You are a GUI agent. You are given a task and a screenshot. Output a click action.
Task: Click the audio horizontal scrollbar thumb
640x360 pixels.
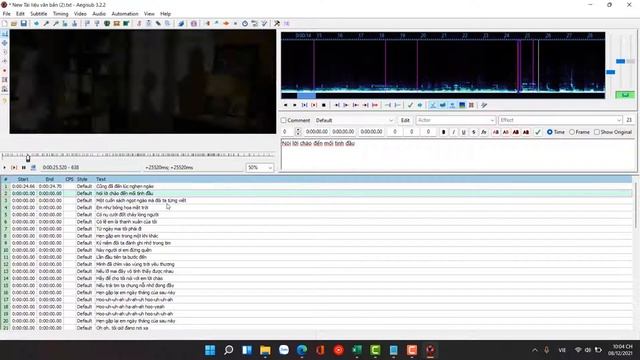(306, 96)
